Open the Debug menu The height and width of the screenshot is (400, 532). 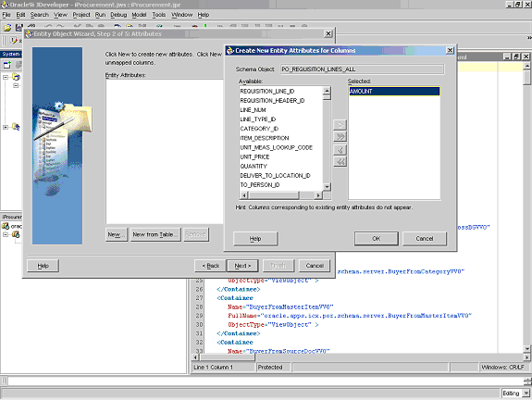[x=118, y=15]
